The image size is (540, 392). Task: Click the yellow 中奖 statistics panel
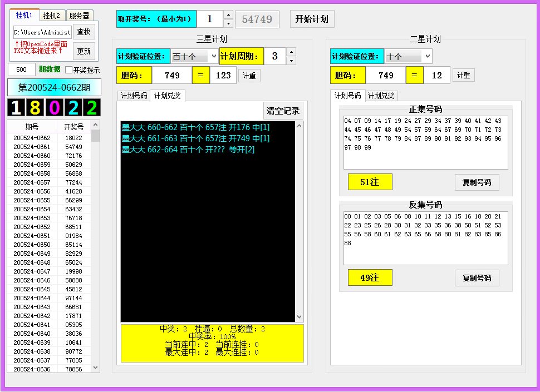pyautogui.click(x=212, y=343)
